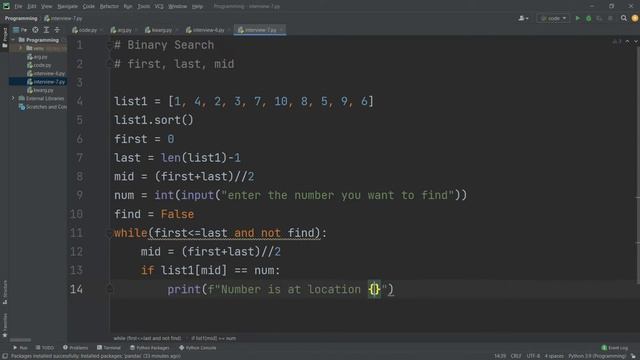The image size is (640, 360).
Task: Click the warnings count inspection widget
Action: pyautogui.click(x=617, y=42)
